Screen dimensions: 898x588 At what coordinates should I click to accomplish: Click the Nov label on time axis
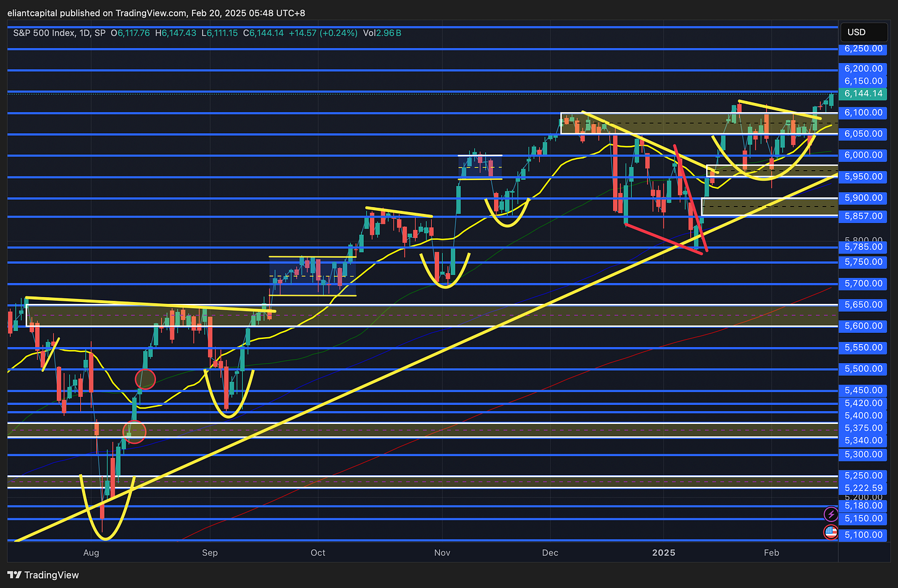click(442, 552)
